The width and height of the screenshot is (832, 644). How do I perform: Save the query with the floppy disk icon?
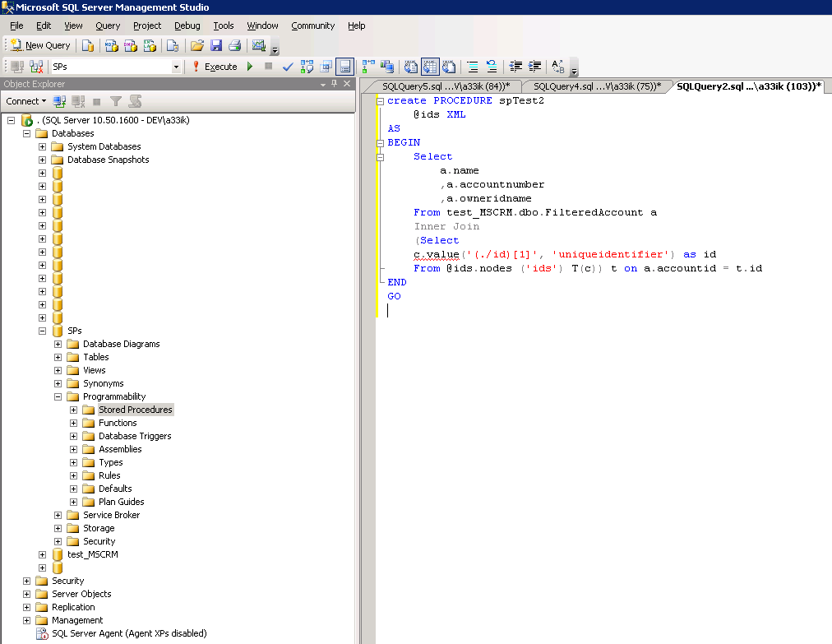(x=216, y=46)
